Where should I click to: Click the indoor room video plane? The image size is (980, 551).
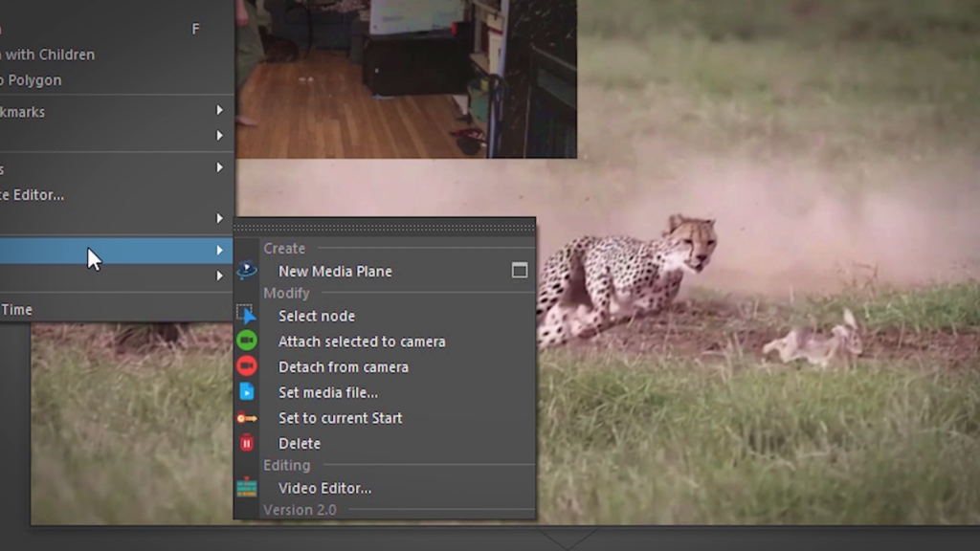(x=406, y=78)
